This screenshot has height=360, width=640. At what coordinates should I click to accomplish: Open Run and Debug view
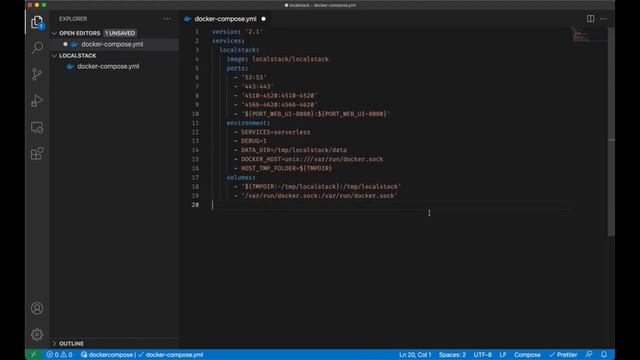(37, 101)
